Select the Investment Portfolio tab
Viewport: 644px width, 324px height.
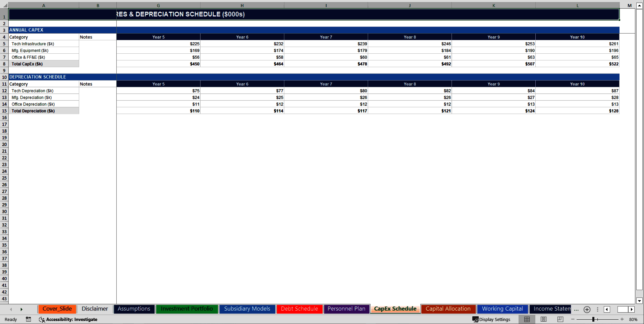coord(187,309)
